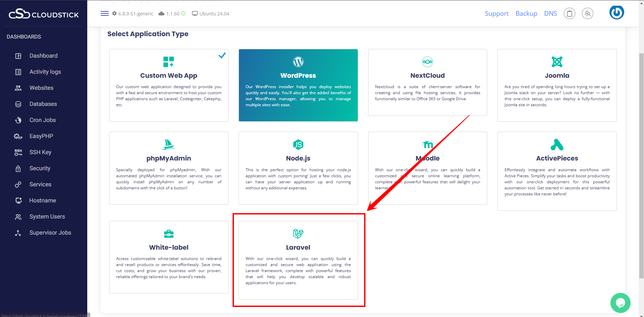Screen dimensions: 644x317
Task: Click the Joomla logo icon
Action: (x=557, y=62)
